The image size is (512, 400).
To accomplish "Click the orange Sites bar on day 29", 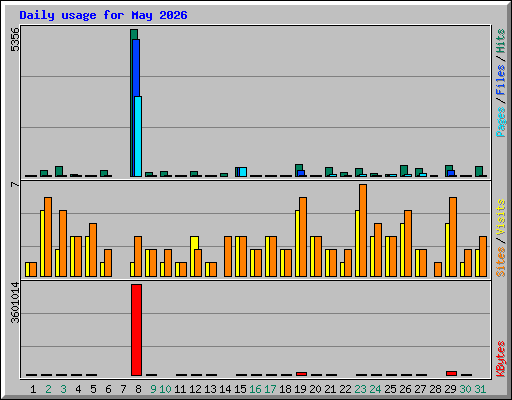I will 453,237.
